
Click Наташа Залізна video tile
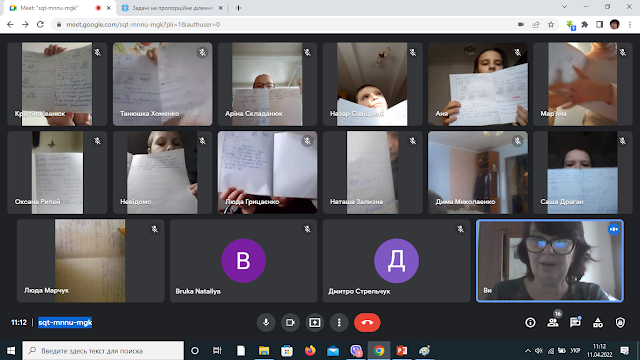click(373, 172)
